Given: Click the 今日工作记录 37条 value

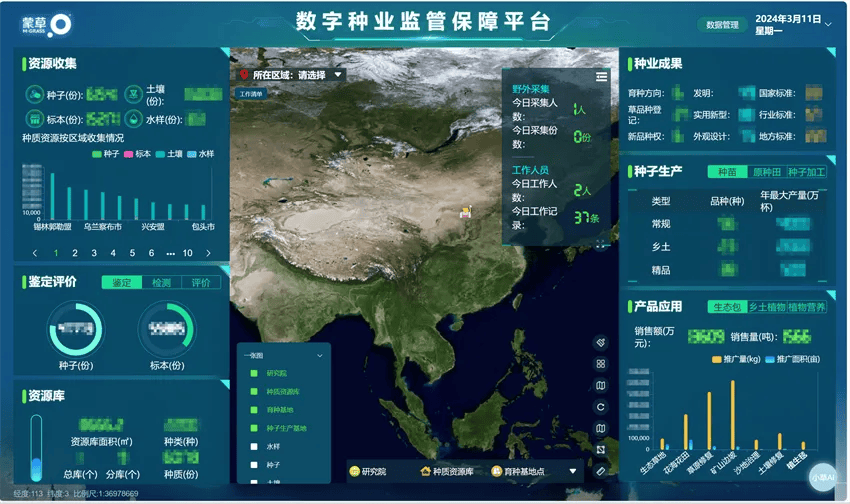Looking at the screenshot, I should point(587,218).
